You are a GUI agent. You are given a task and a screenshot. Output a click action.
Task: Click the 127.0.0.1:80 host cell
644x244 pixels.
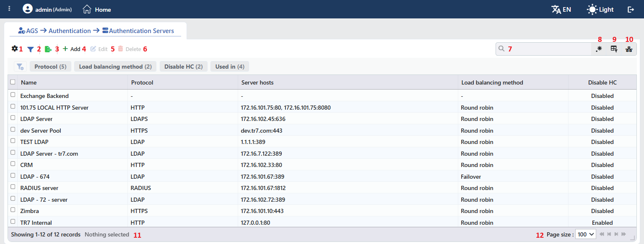(x=255, y=223)
